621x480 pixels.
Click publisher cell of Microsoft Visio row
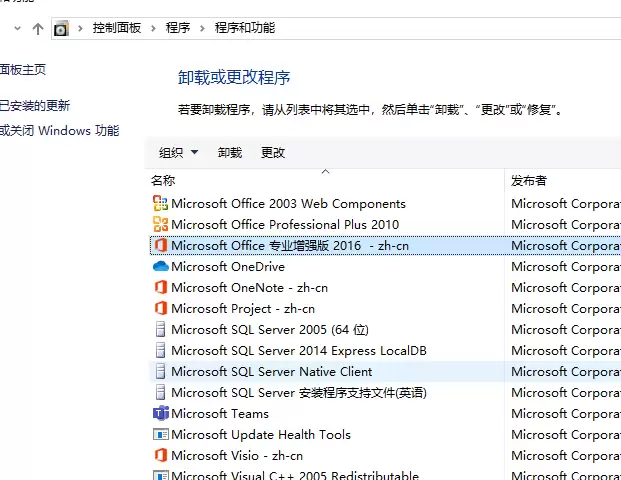[x=566, y=455]
